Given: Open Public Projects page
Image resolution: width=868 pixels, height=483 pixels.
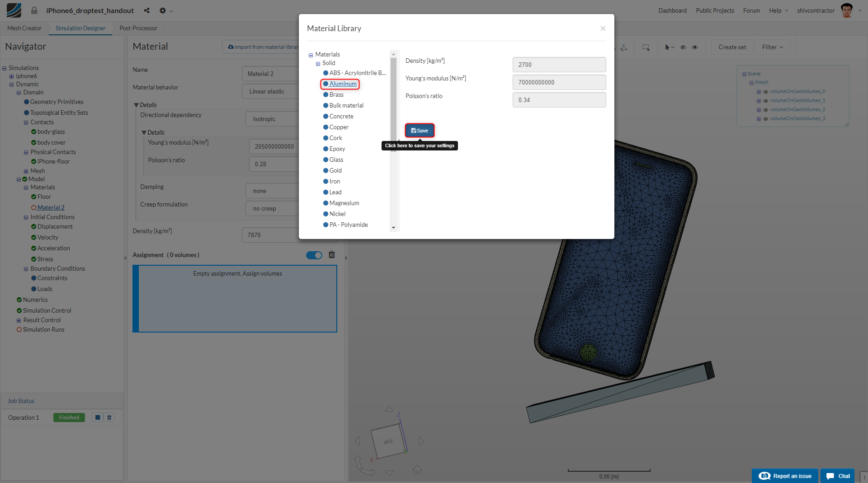Looking at the screenshot, I should [715, 10].
